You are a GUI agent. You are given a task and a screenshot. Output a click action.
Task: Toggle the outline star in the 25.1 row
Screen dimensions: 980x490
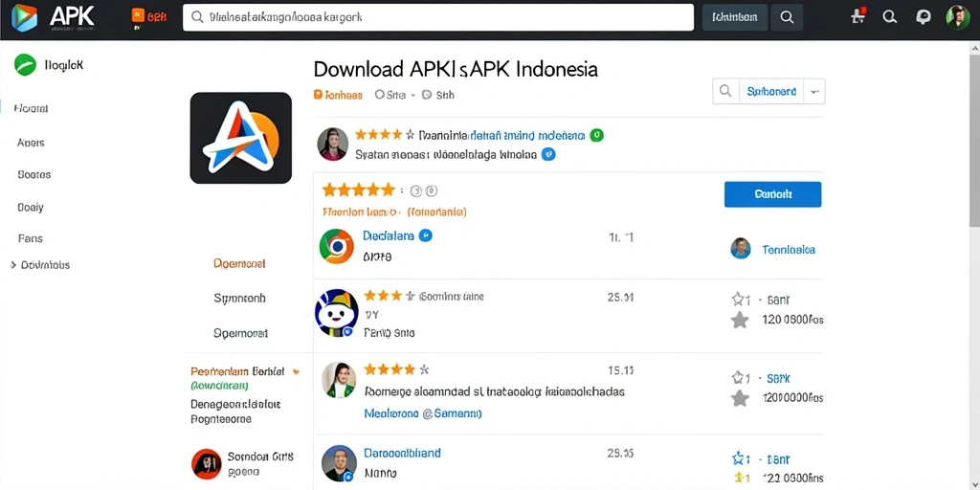(740, 300)
